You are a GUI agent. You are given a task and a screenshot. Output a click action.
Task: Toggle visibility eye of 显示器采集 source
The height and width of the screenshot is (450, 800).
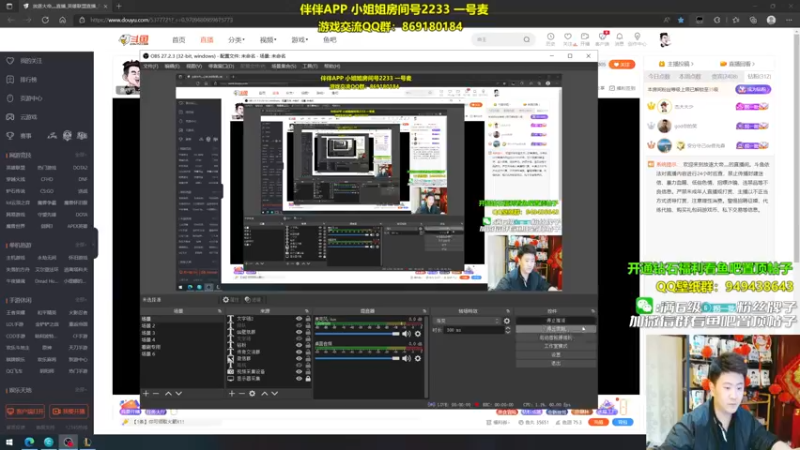tap(299, 379)
